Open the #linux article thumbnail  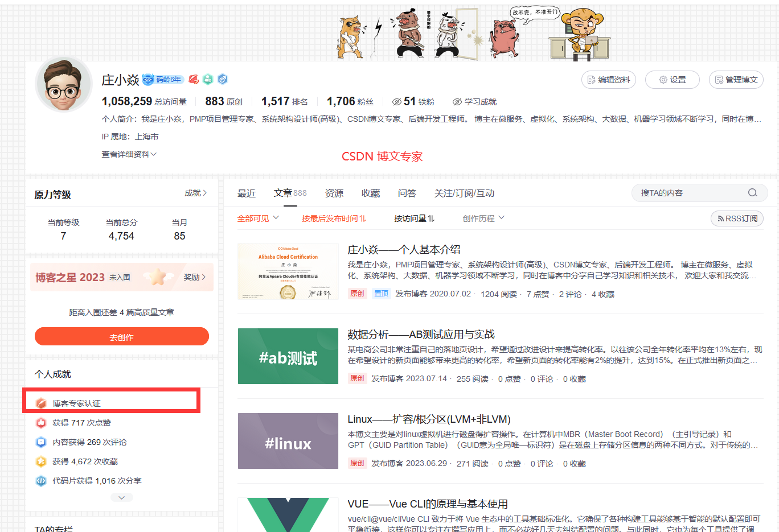pyautogui.click(x=288, y=441)
